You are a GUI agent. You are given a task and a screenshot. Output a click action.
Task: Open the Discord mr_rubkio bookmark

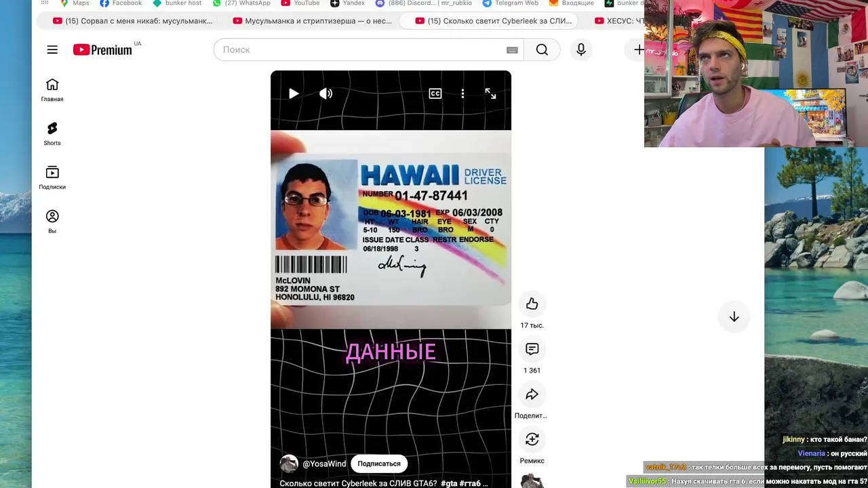pos(424,3)
